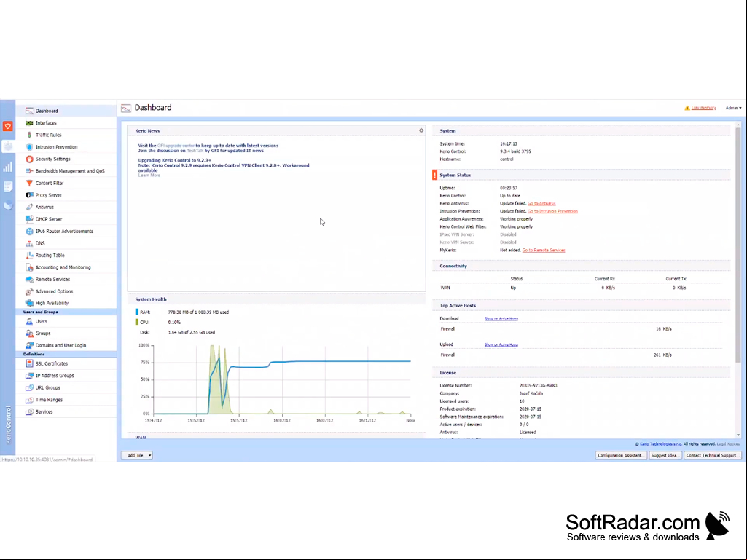The width and height of the screenshot is (747, 560).
Task: Click the blue RAM legend swatch
Action: point(137,312)
